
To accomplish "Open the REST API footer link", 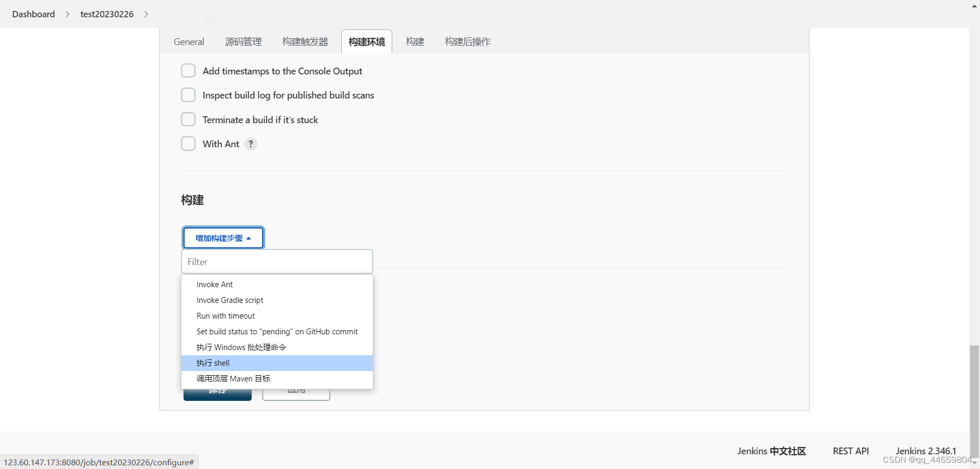I will (x=850, y=451).
